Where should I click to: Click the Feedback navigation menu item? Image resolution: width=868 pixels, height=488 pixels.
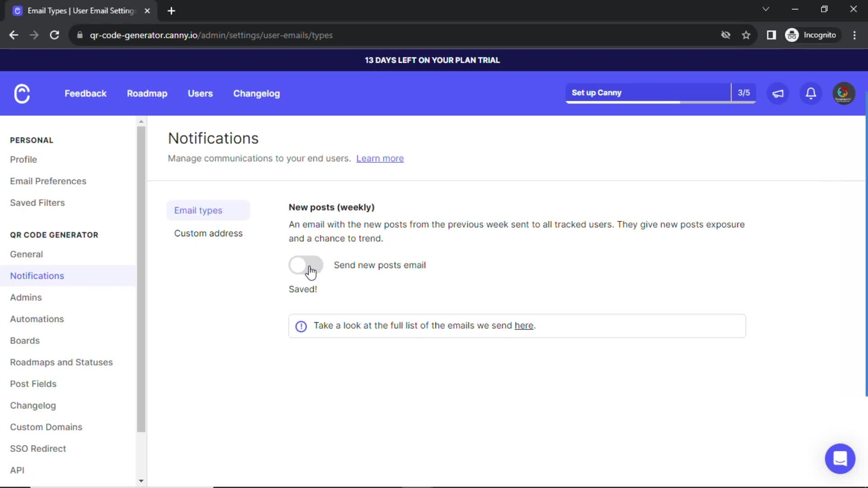click(x=85, y=94)
